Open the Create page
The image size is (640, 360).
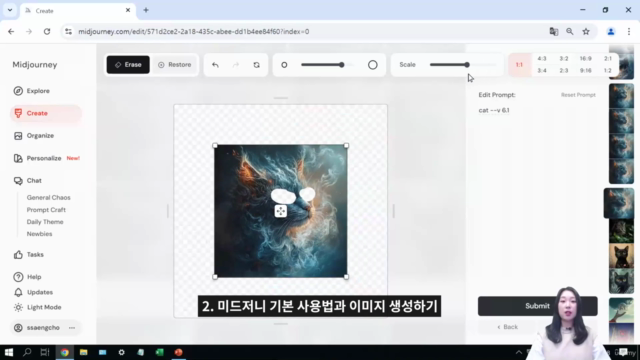click(46, 113)
